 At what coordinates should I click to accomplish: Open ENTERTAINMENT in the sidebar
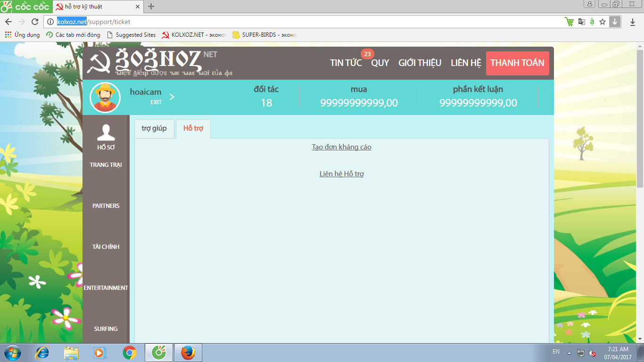click(x=106, y=288)
